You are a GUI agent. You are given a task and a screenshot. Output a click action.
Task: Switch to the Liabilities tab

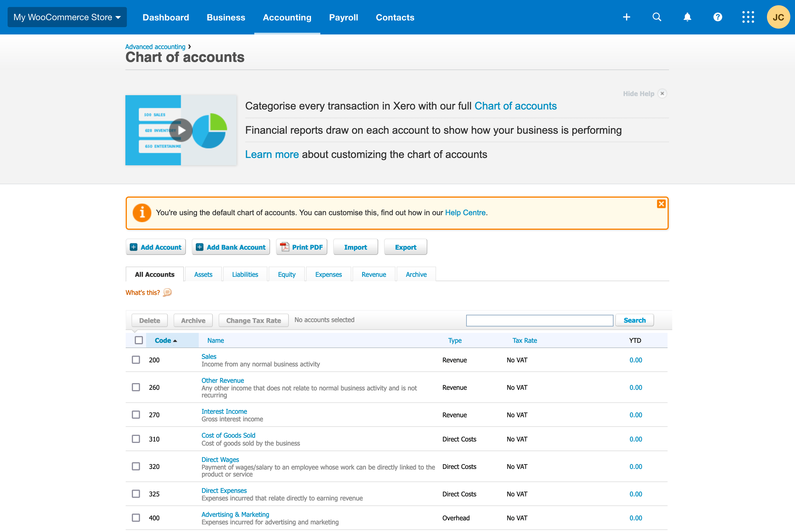point(245,274)
